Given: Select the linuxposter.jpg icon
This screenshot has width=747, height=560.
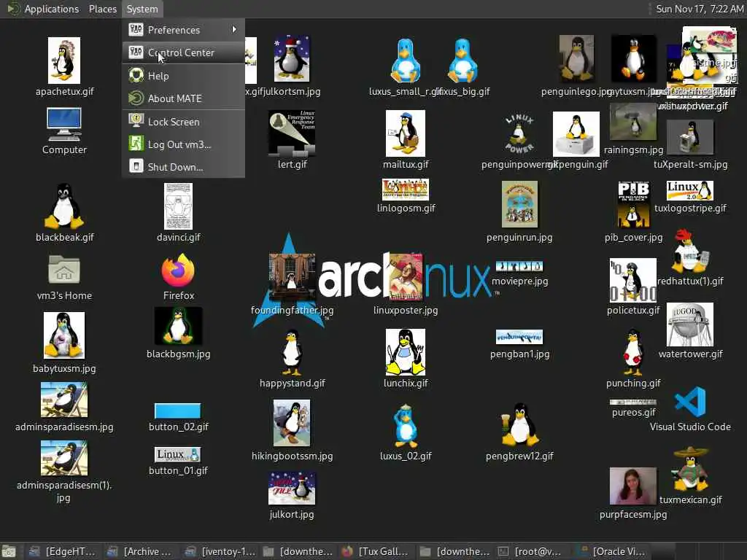Looking at the screenshot, I should 406,277.
